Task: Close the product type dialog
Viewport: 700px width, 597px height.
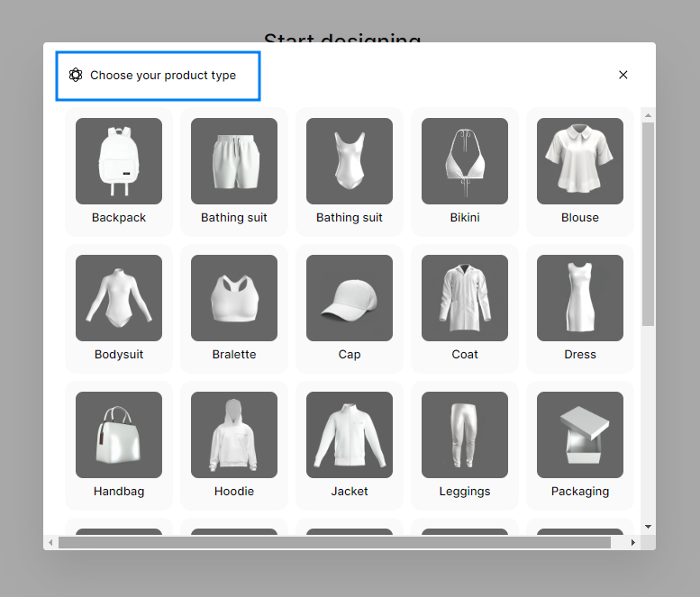Action: 623,75
